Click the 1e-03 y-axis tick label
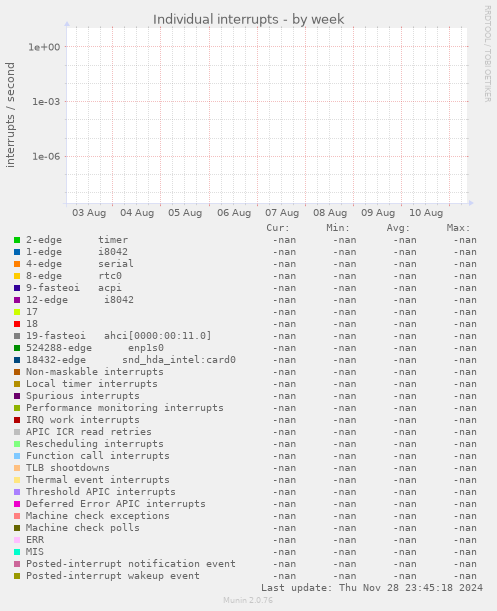 [x=46, y=102]
